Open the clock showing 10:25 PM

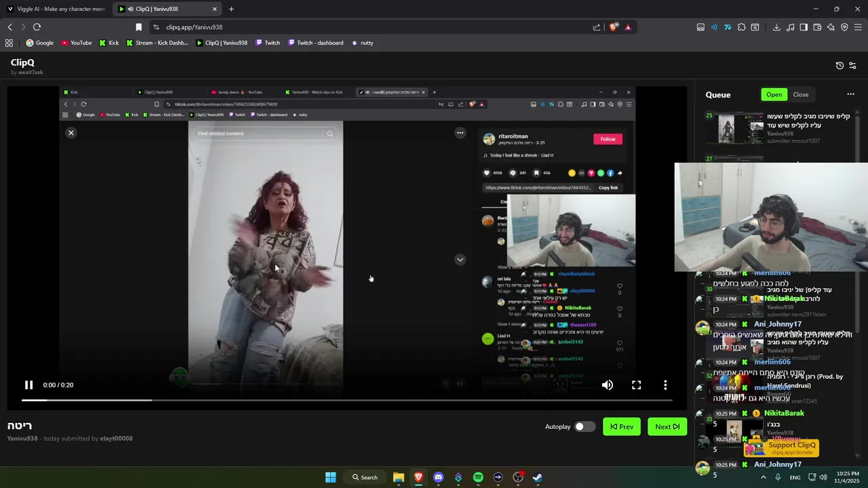pos(848,477)
